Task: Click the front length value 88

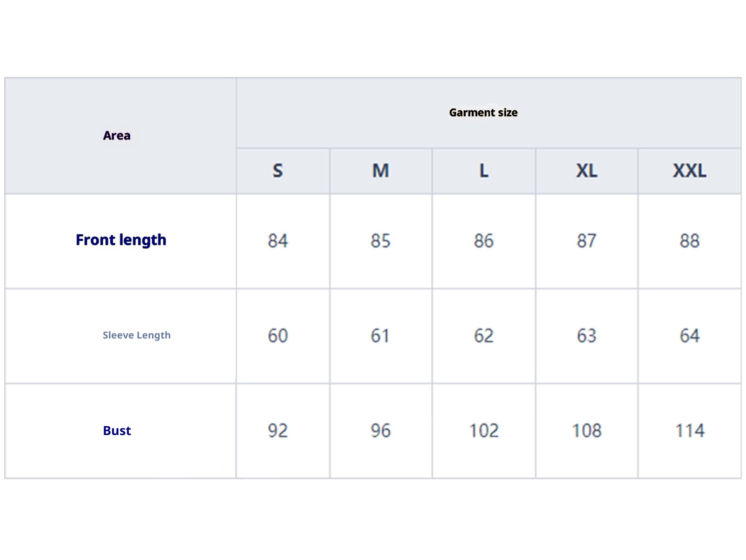Action: coord(690,241)
